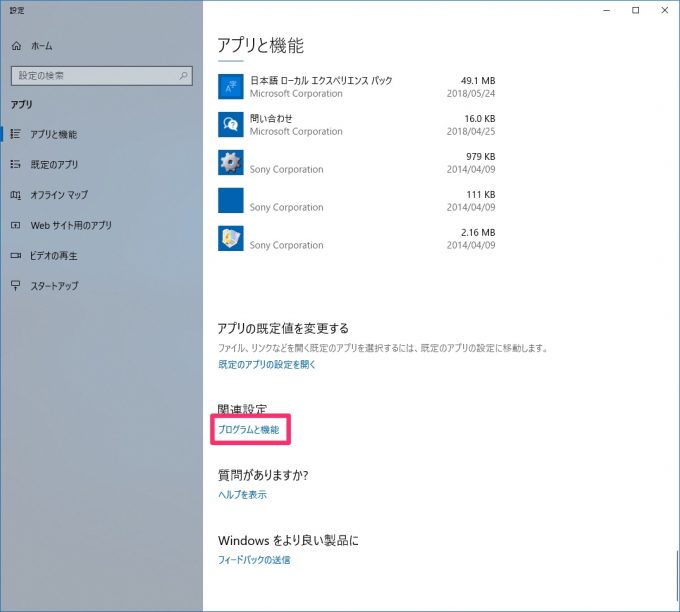Screen dimensions: 680x612
Task: Click the search magnifier icon
Action: point(183,75)
